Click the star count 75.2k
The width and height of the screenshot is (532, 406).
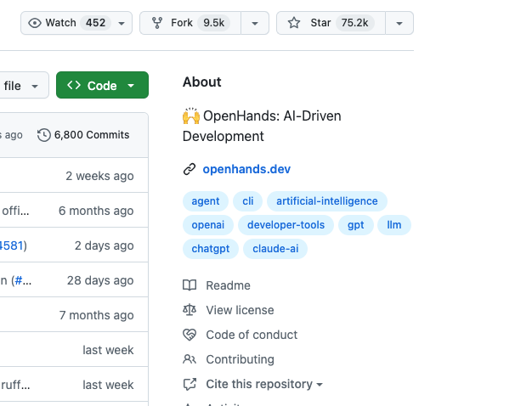[355, 23]
